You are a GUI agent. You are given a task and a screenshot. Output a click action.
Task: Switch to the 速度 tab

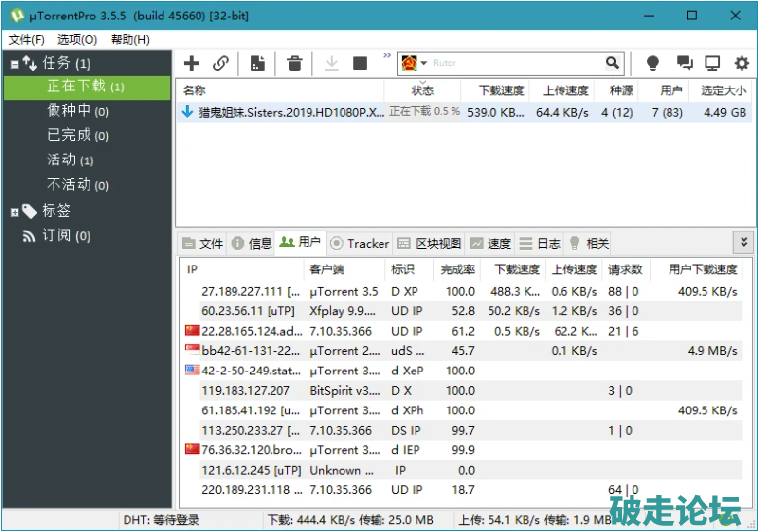click(x=490, y=243)
